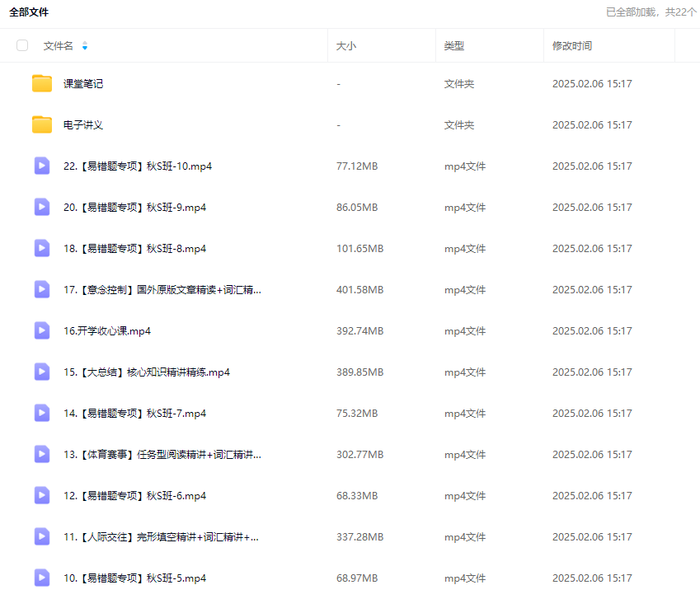Open file 18.【易错题专项】秋S班-8.mp4
The width and height of the screenshot is (700, 599).
click(134, 249)
